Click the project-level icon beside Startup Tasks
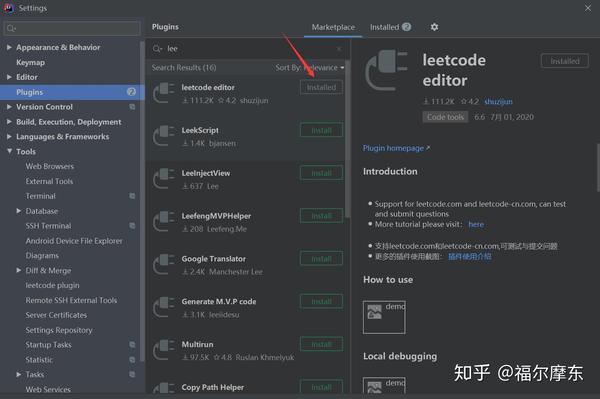Image resolution: width=600 pixels, height=399 pixels. pyautogui.click(x=132, y=345)
